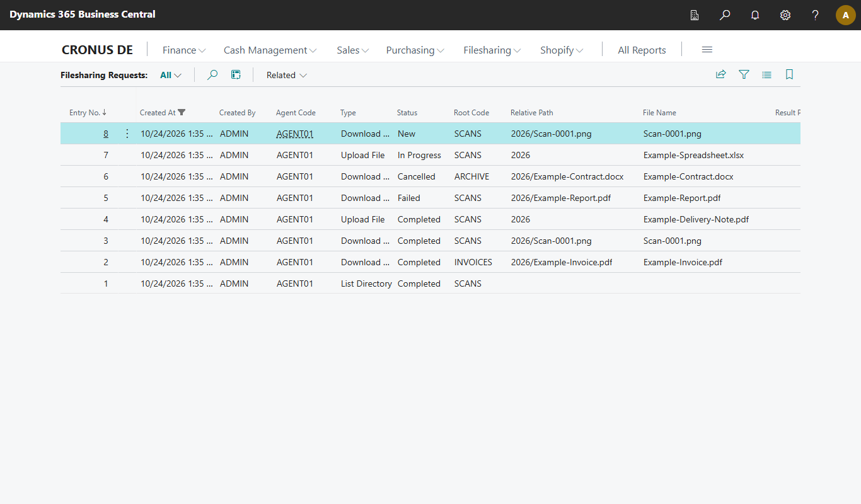Select the Failed status cell
Screen dimensions: 861x504
(x=409, y=198)
